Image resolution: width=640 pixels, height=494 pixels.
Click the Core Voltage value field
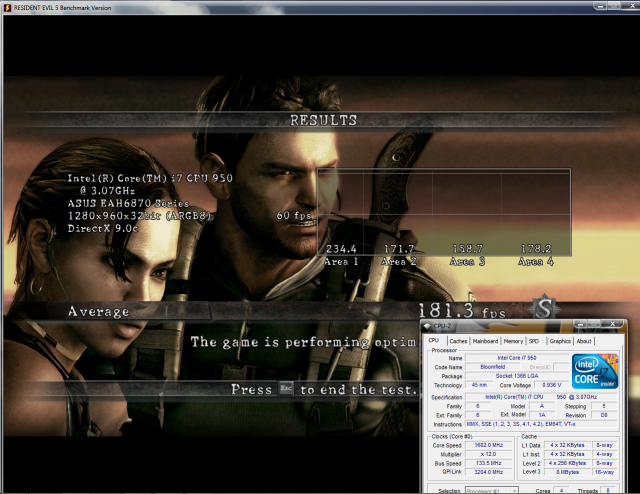click(x=552, y=385)
